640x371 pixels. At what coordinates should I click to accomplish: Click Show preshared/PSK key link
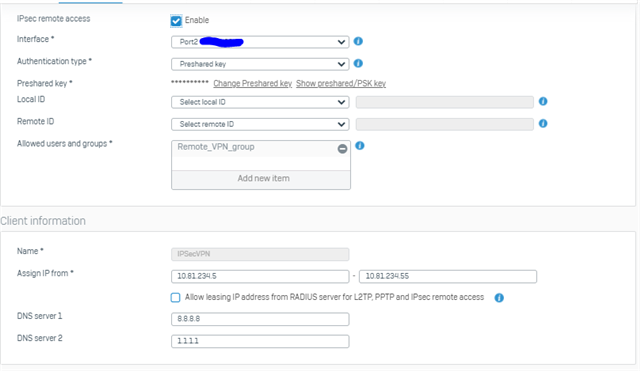[341, 83]
